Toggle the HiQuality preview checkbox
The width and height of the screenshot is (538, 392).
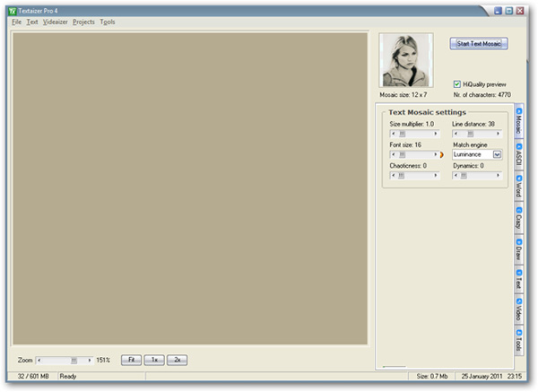[456, 84]
